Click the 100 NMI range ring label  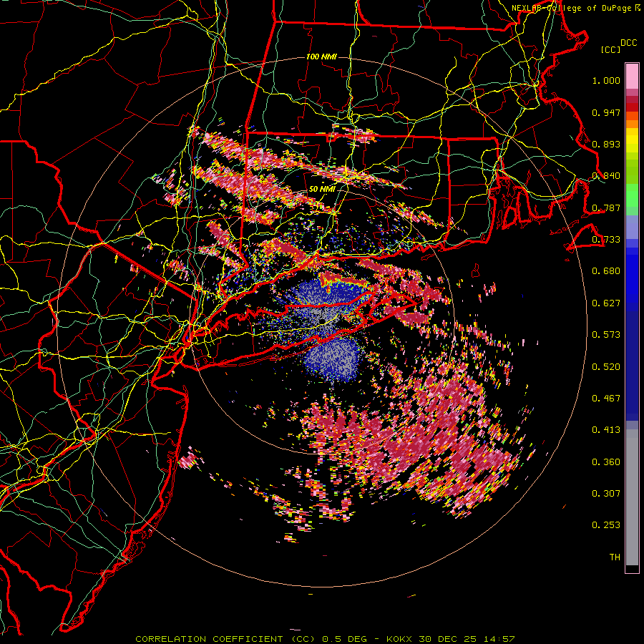321,57
